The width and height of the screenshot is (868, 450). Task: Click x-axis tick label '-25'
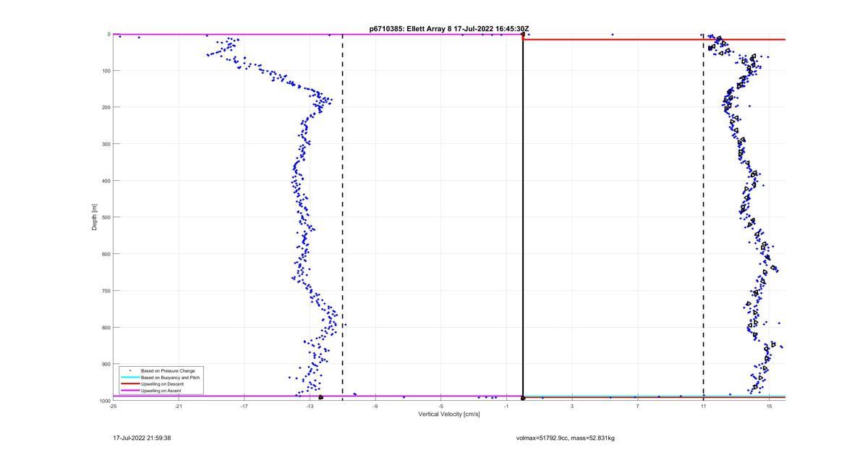[113, 407]
